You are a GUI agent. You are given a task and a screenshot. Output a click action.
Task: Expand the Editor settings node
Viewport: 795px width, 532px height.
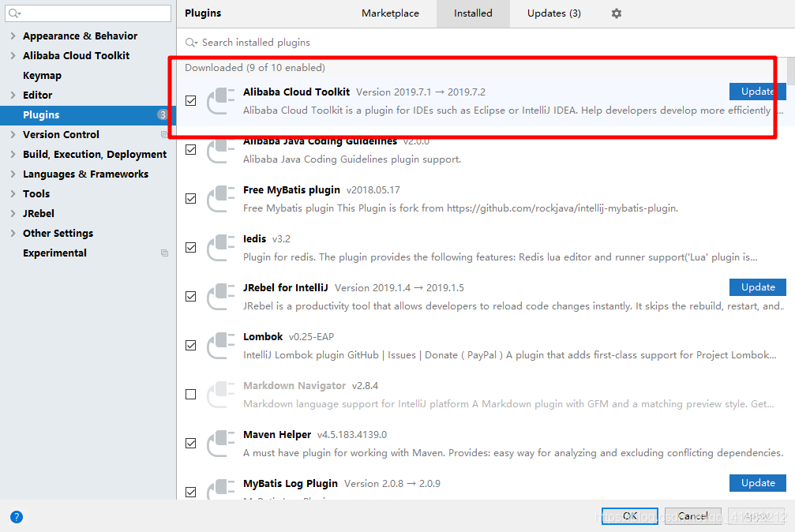(x=13, y=96)
